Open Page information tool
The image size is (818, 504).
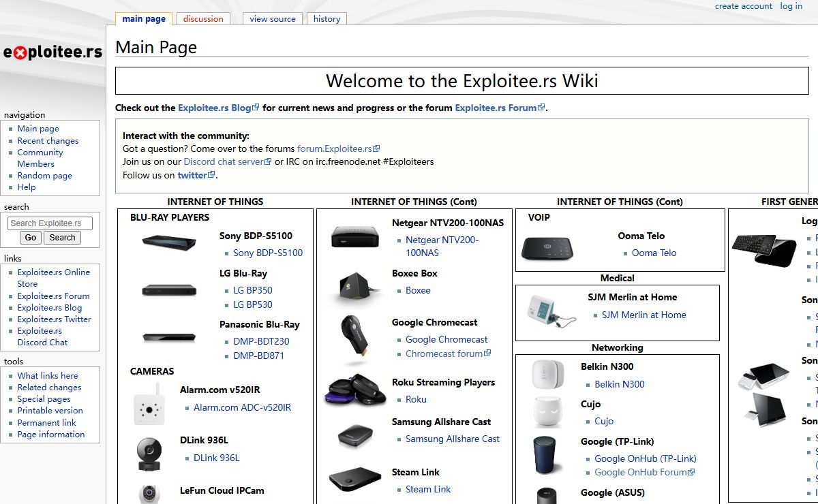51,435
